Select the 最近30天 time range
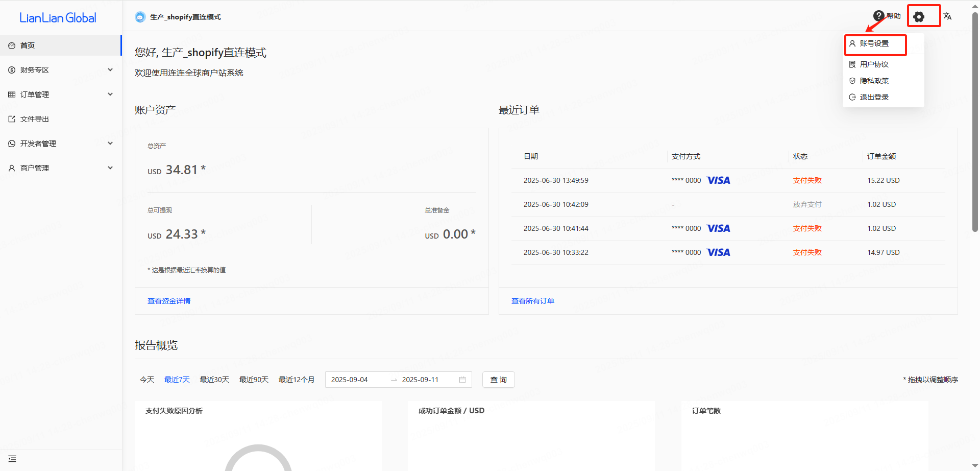This screenshot has height=471, width=980. pyautogui.click(x=214, y=380)
